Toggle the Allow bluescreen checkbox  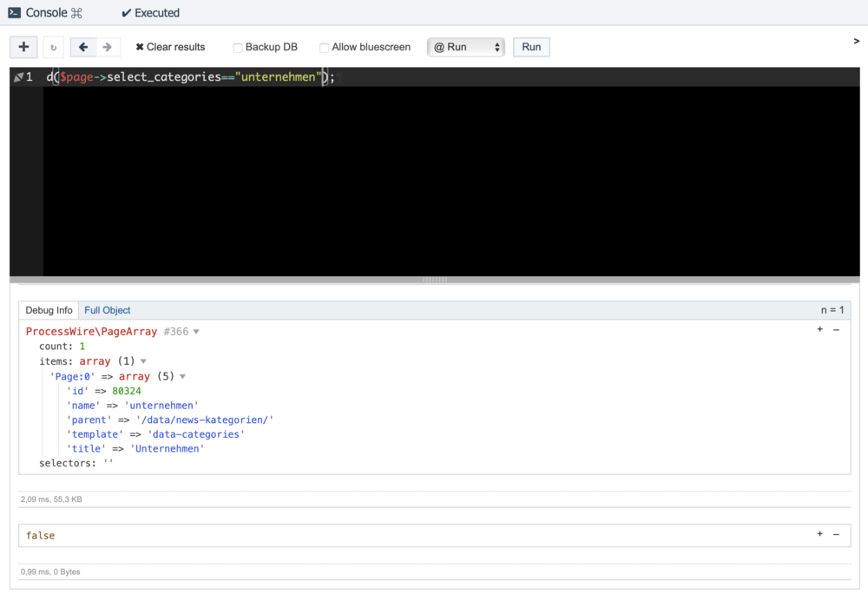pos(324,48)
